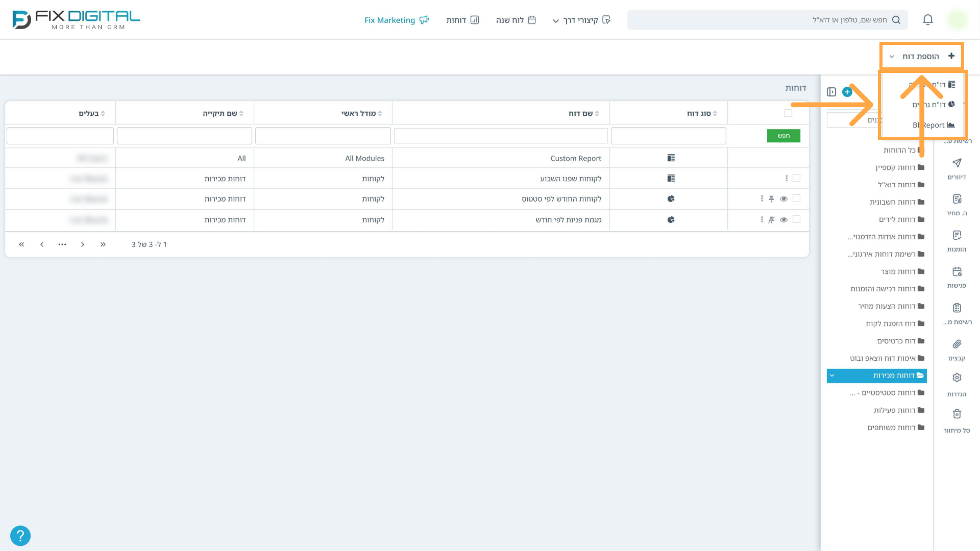
Task: Open קבצים paperclip files icon
Action: click(x=957, y=344)
